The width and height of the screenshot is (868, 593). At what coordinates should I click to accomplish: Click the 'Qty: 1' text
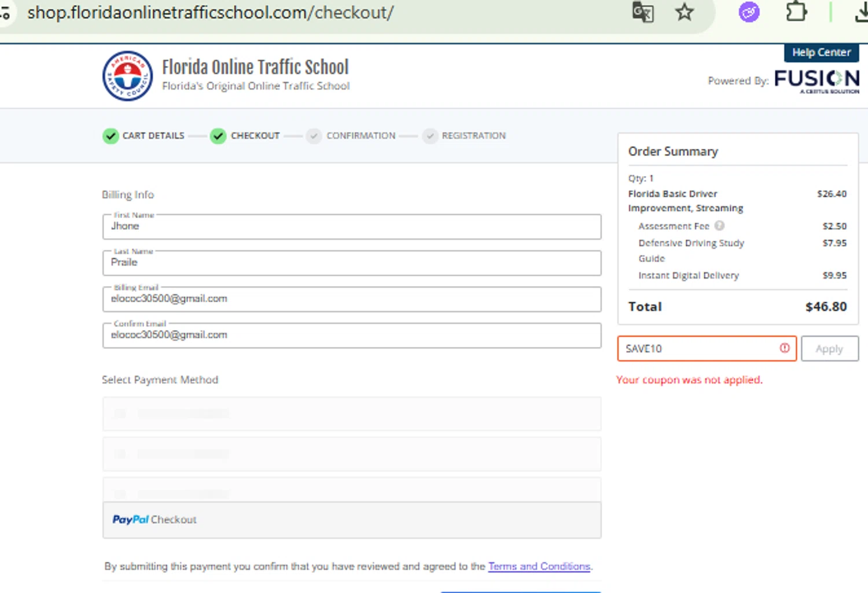coord(641,178)
